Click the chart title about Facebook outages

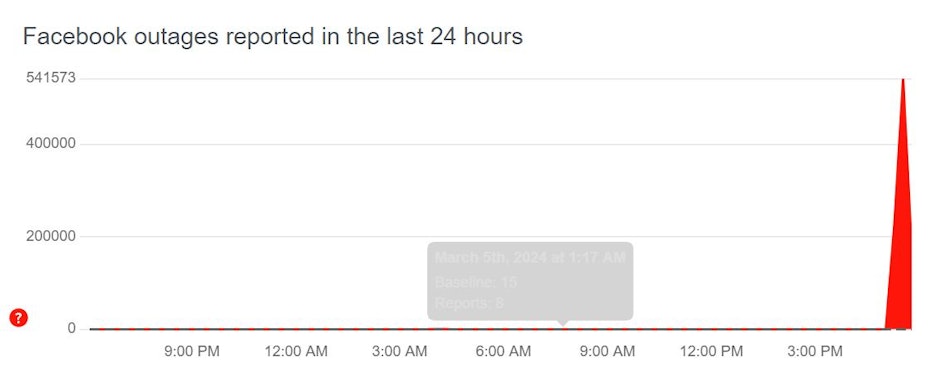273,37
